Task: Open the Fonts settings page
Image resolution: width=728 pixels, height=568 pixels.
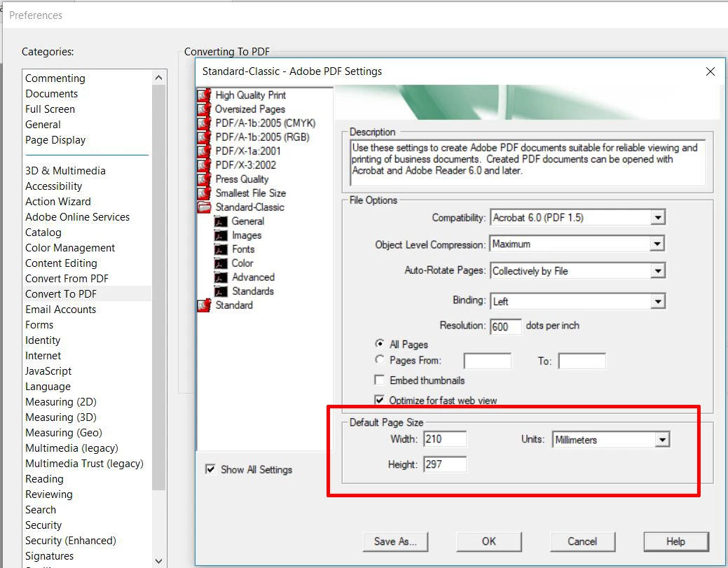Action: click(x=243, y=249)
